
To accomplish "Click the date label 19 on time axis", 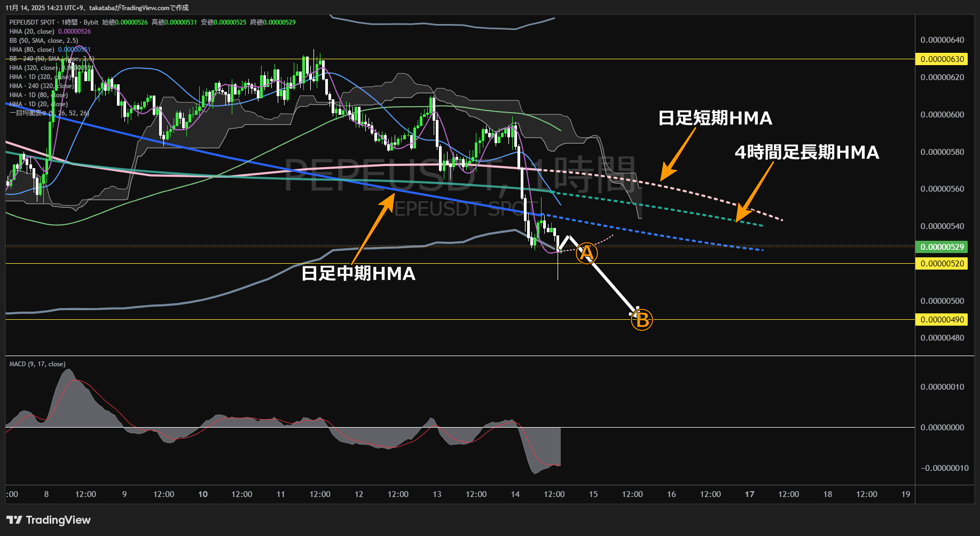I will pyautogui.click(x=906, y=494).
